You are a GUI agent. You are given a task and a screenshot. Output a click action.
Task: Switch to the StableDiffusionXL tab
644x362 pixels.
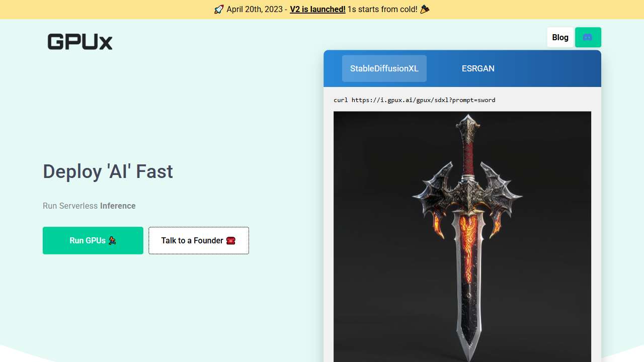click(384, 68)
